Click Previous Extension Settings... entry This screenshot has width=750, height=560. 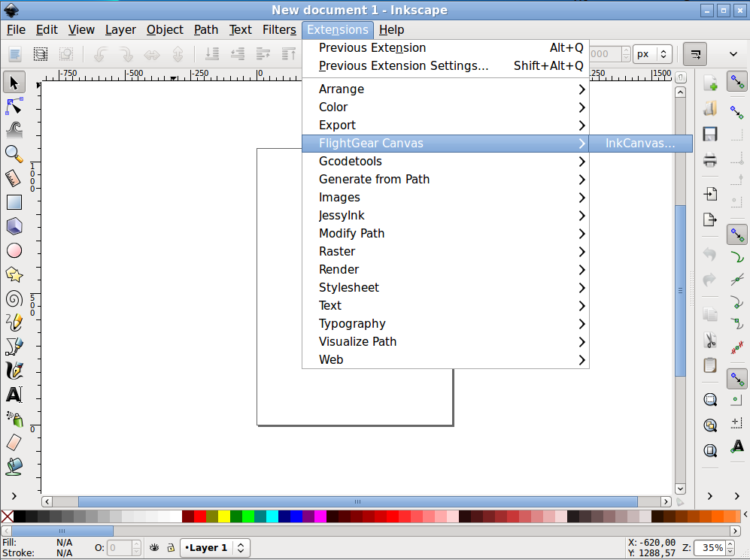tap(445, 66)
